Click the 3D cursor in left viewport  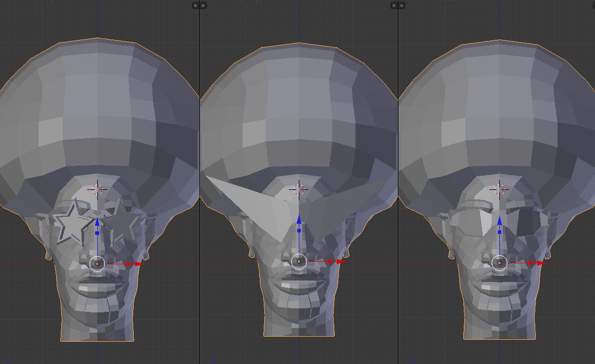pyautogui.click(x=97, y=189)
